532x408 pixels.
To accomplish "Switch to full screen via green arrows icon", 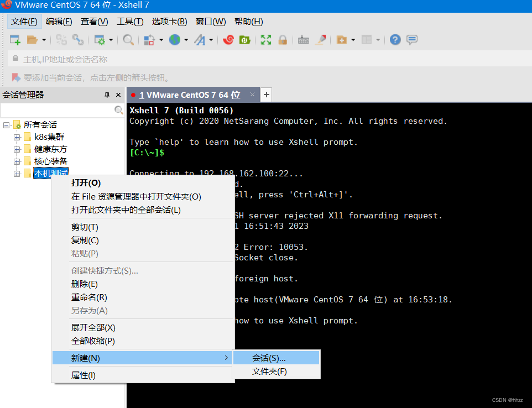I will tap(266, 39).
